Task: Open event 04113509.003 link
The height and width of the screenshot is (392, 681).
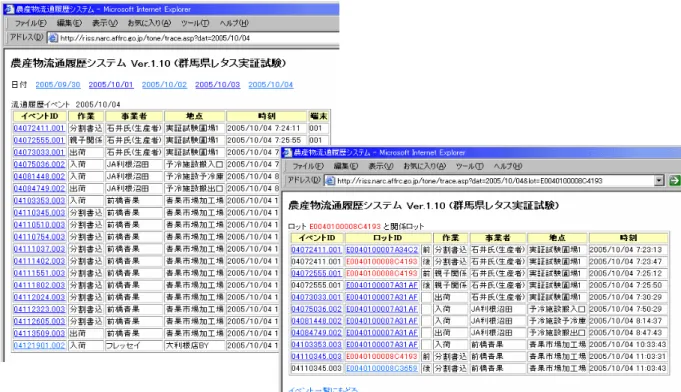Action: tap(39, 333)
